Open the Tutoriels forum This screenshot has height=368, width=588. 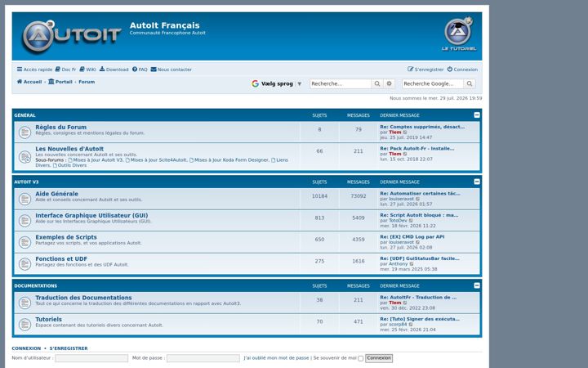click(x=48, y=320)
